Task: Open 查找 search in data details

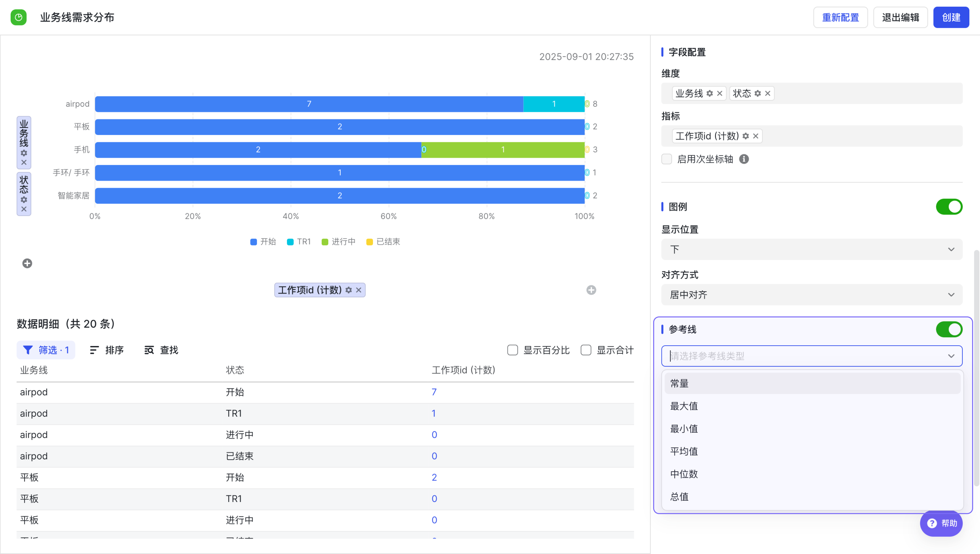Action: coord(161,350)
